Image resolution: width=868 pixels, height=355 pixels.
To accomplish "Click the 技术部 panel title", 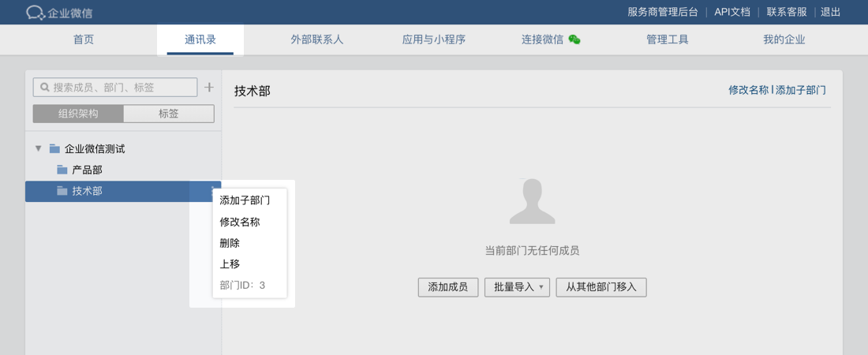I will [253, 92].
